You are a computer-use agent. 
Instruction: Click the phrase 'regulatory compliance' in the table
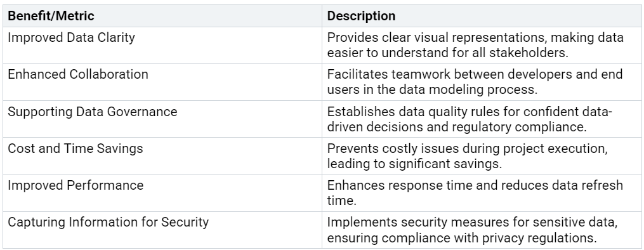pos(524,127)
